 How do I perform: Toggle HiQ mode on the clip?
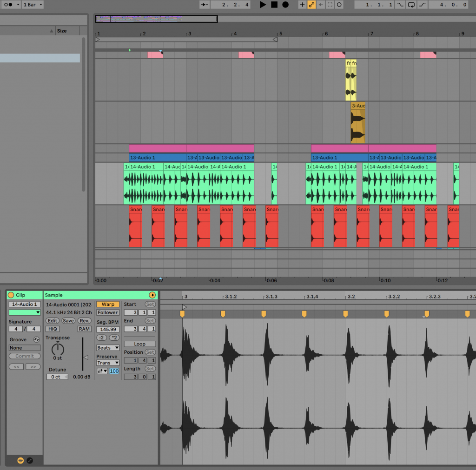click(53, 329)
